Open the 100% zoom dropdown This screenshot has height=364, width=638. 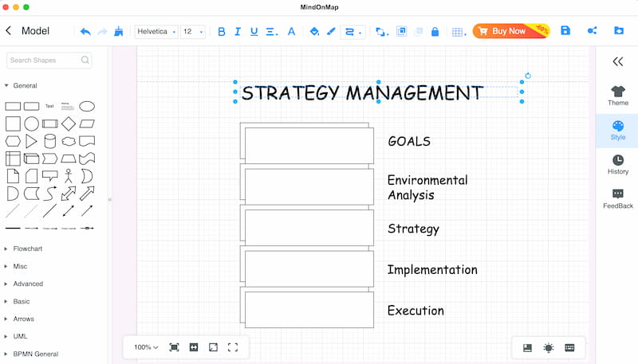coord(146,347)
